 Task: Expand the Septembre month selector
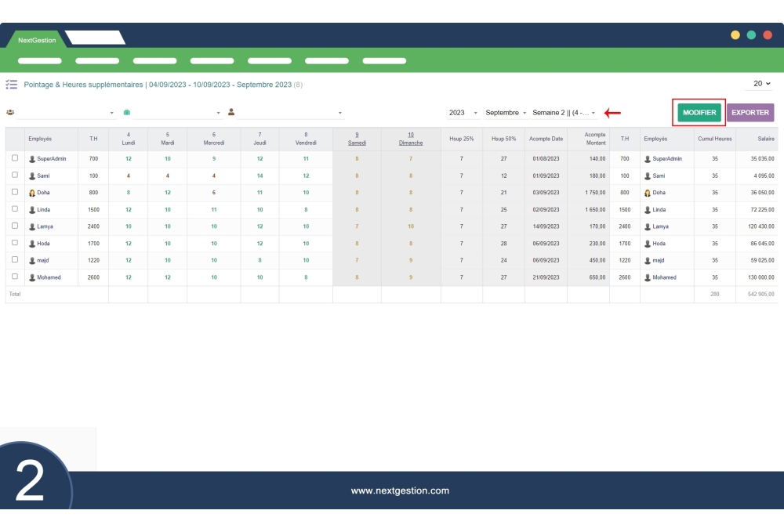point(506,113)
